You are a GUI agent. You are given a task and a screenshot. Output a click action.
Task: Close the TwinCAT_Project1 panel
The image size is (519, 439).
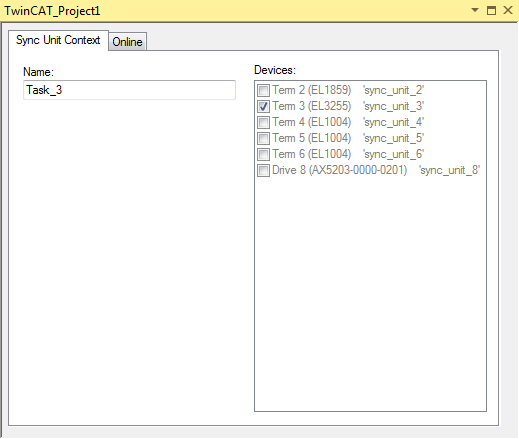[508, 10]
